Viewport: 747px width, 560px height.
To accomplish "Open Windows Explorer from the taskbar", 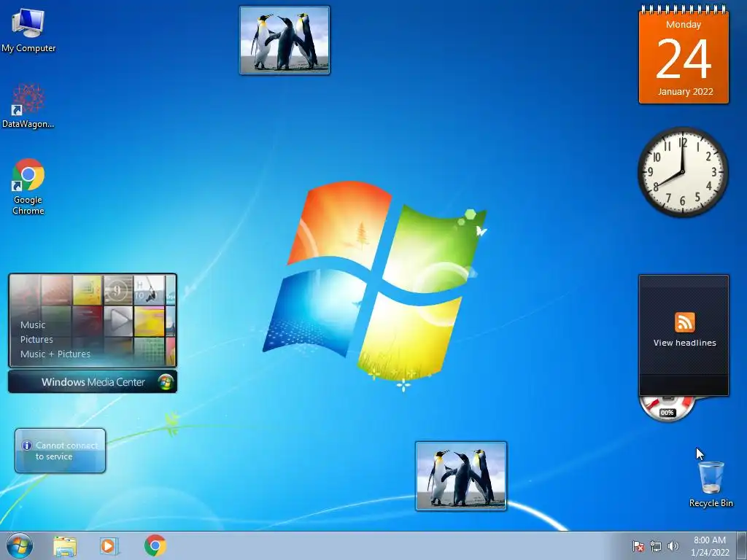I will click(x=65, y=546).
